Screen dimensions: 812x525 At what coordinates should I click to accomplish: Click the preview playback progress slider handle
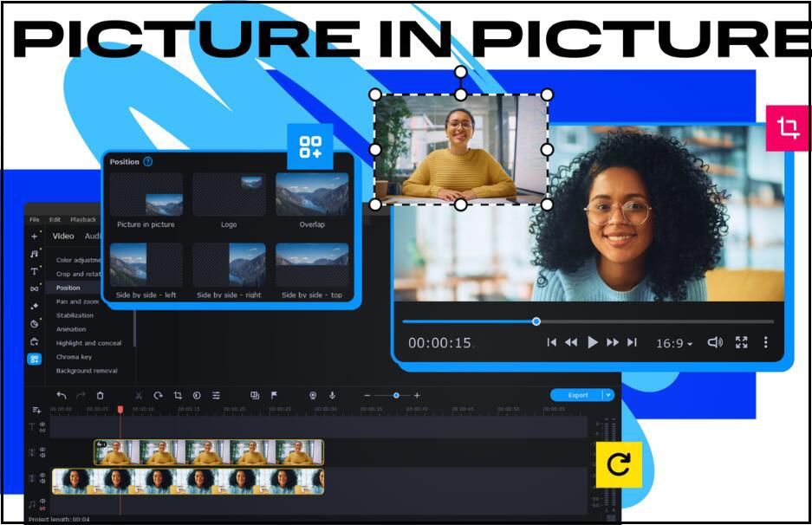tap(536, 321)
